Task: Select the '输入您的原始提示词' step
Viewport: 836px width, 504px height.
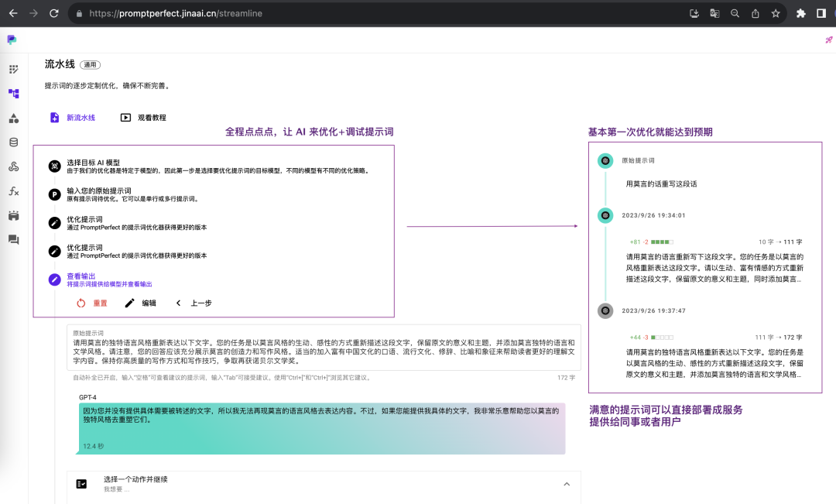Action: point(98,191)
